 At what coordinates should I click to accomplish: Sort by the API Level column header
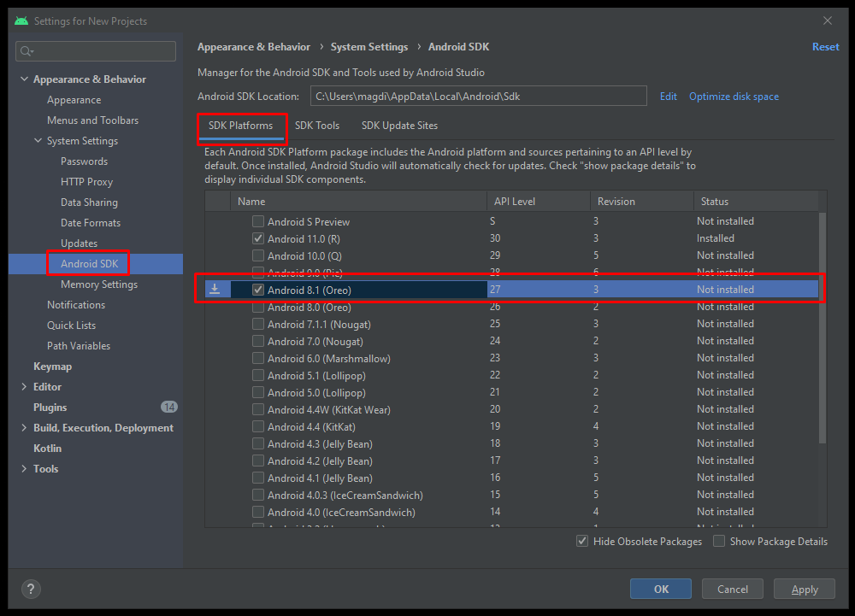pyautogui.click(x=538, y=202)
